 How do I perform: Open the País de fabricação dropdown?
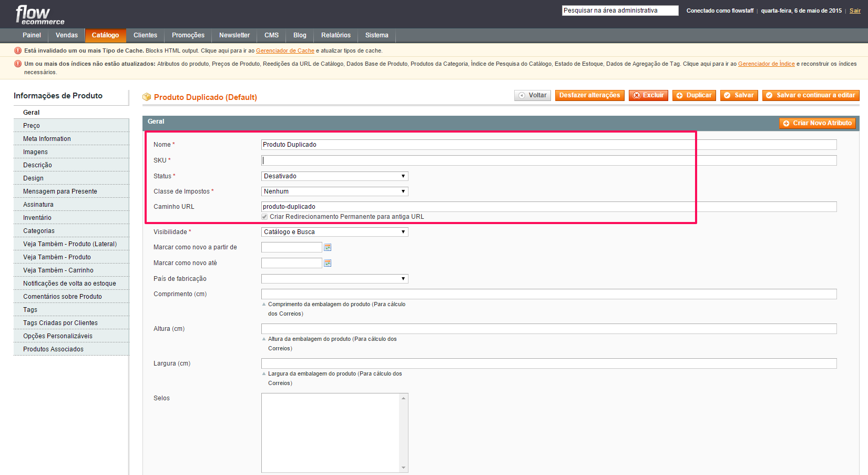[x=335, y=279]
